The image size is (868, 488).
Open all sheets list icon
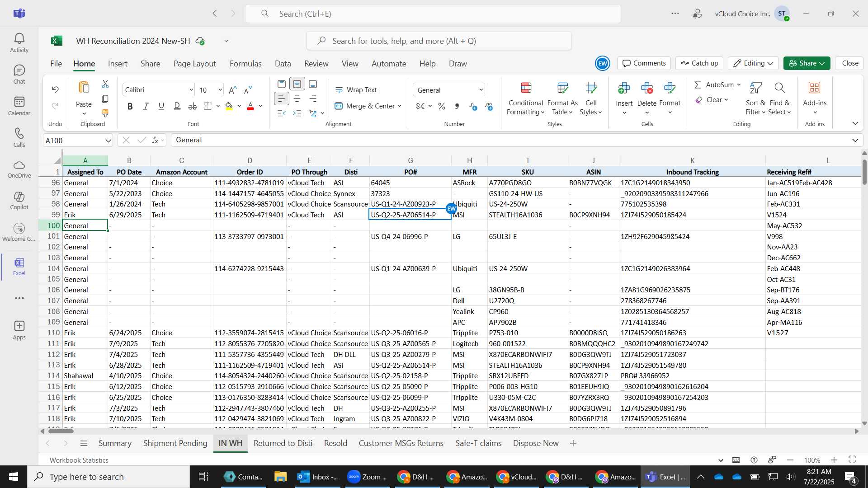point(84,443)
